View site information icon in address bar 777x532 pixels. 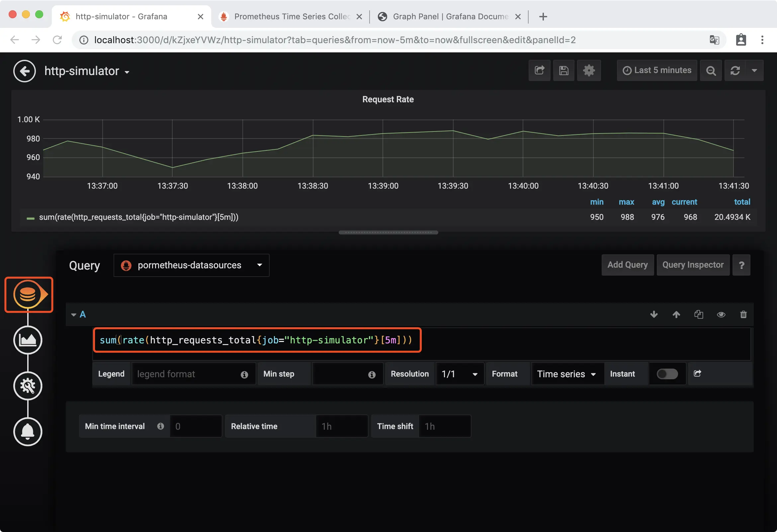coord(84,40)
